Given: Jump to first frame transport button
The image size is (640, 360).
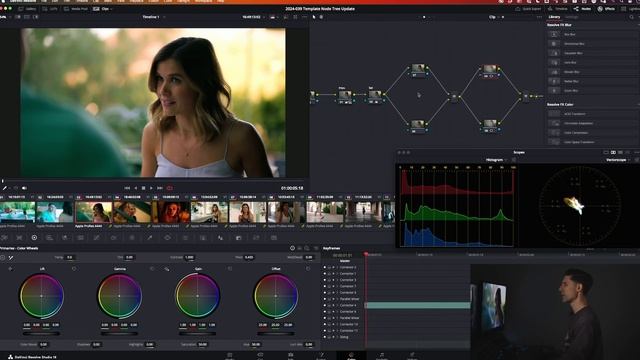Looking at the screenshot, I should coord(127,188).
